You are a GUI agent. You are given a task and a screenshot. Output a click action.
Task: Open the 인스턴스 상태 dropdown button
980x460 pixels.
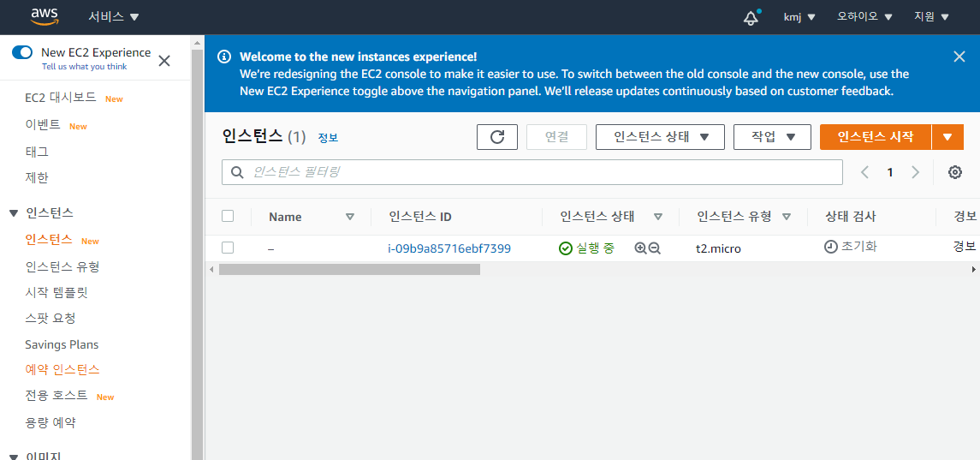point(660,137)
